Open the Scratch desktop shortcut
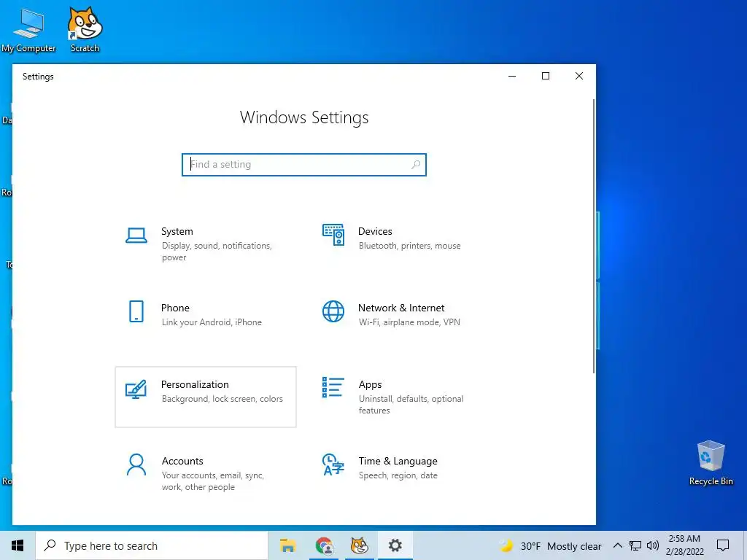The width and height of the screenshot is (747, 560). coord(85,29)
